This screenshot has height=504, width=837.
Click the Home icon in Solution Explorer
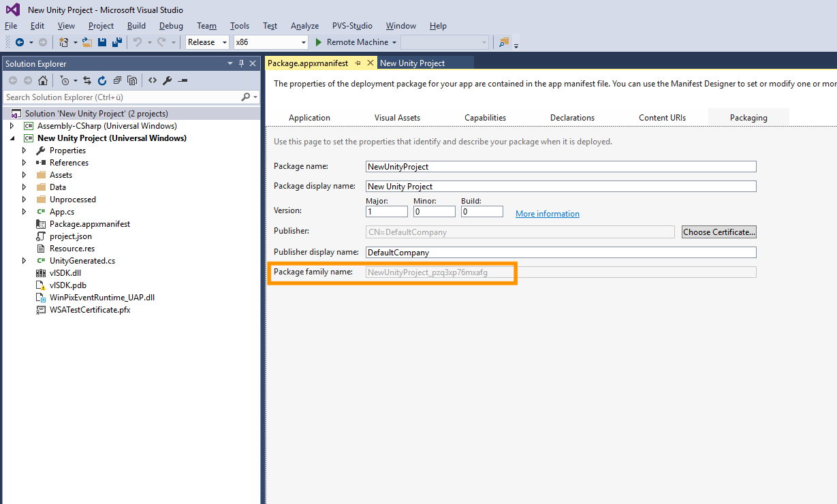[42, 80]
